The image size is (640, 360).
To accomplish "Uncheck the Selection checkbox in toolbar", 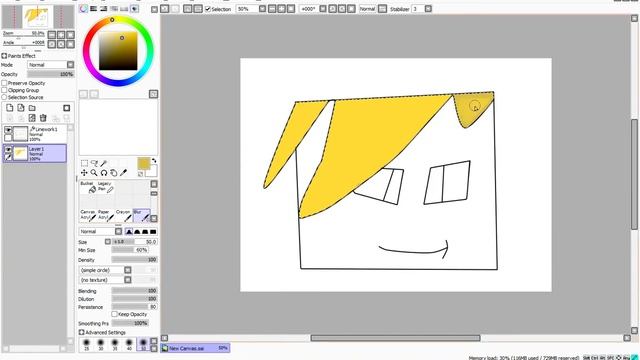I will 208,9.
